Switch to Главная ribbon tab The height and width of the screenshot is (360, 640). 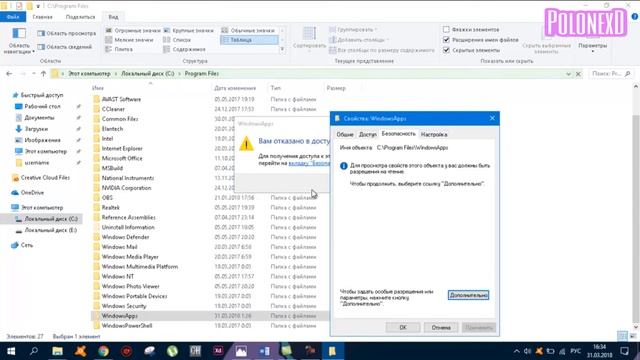pos(42,17)
